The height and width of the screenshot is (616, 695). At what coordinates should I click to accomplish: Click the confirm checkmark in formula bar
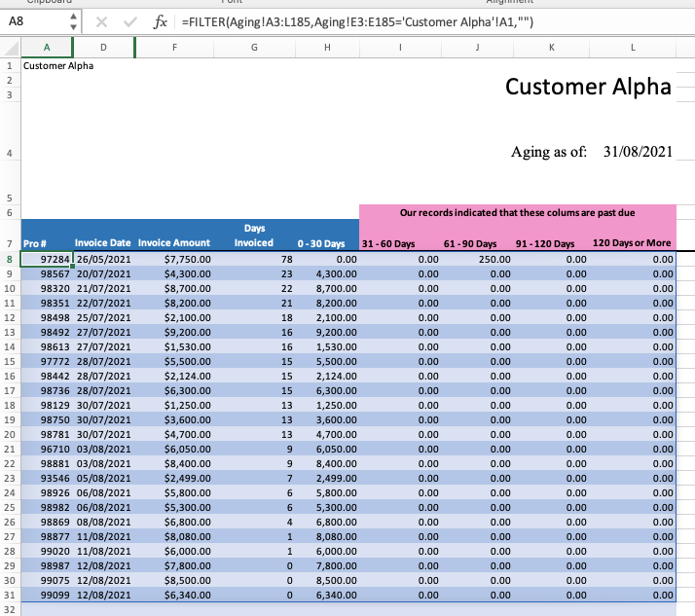[129, 21]
